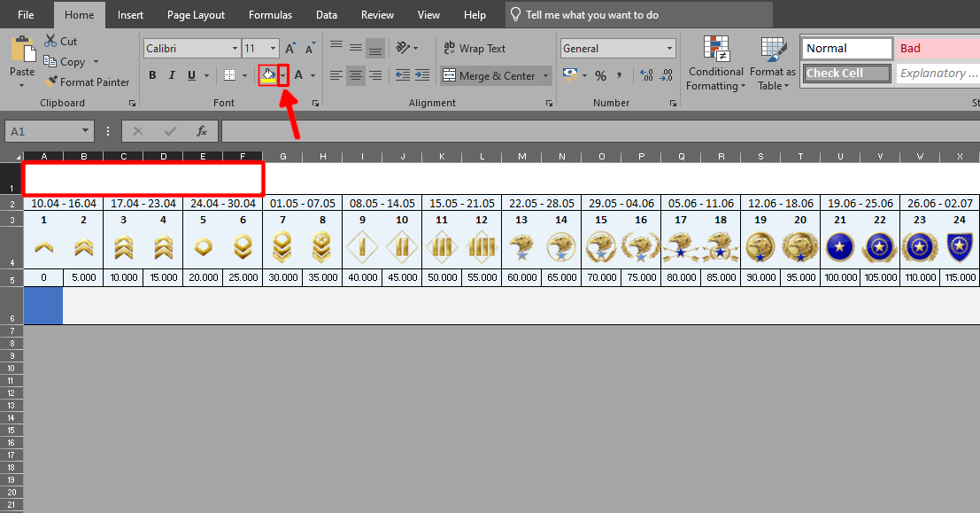Screen dimensions: 980x513
Task: Decrease font size with smaller A
Action: click(310, 48)
